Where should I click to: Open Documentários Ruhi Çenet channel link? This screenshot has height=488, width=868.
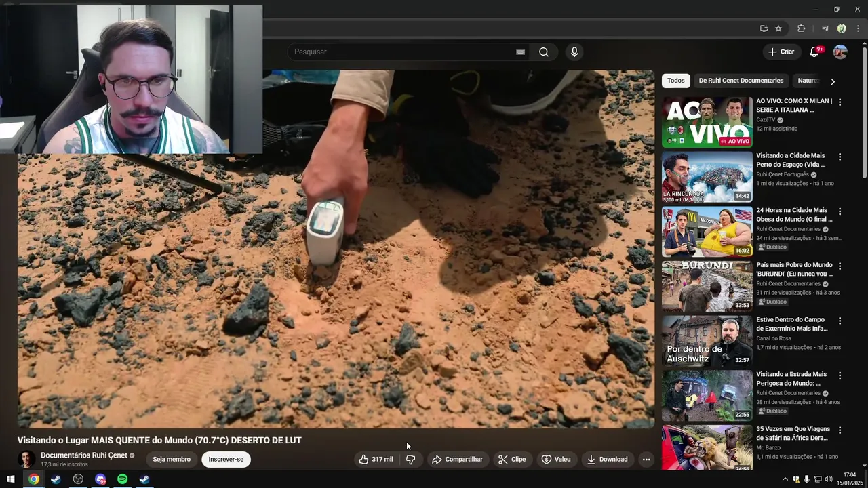[84, 455]
